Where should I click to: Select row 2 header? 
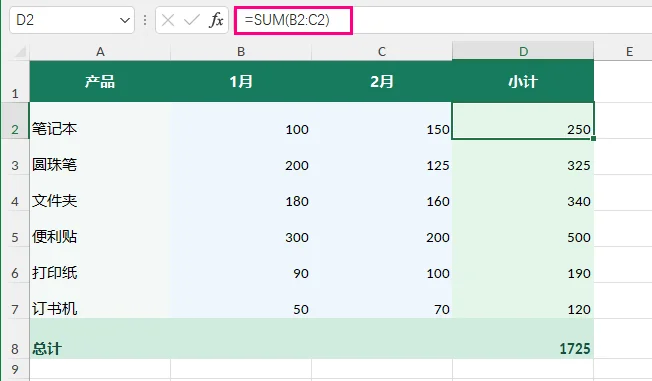15,121
